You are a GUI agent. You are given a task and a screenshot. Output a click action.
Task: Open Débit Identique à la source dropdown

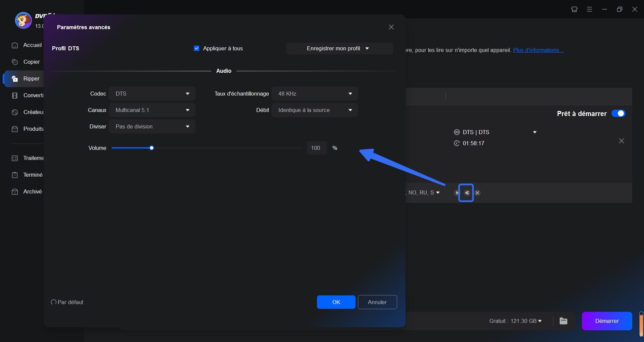[x=315, y=110]
